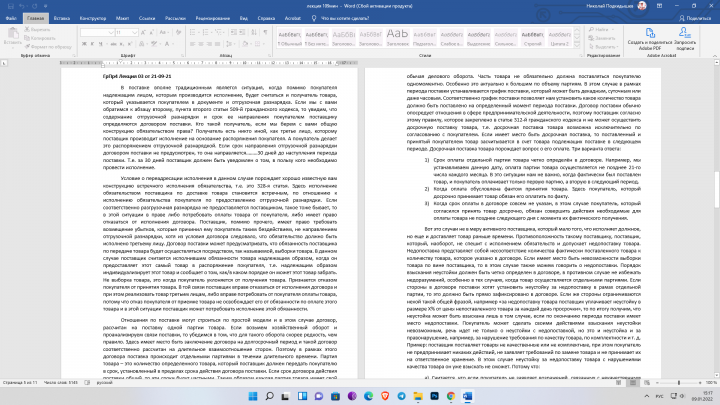720x405 pixels.
Task: Apply the Без интервала style
Action: tap(316, 38)
